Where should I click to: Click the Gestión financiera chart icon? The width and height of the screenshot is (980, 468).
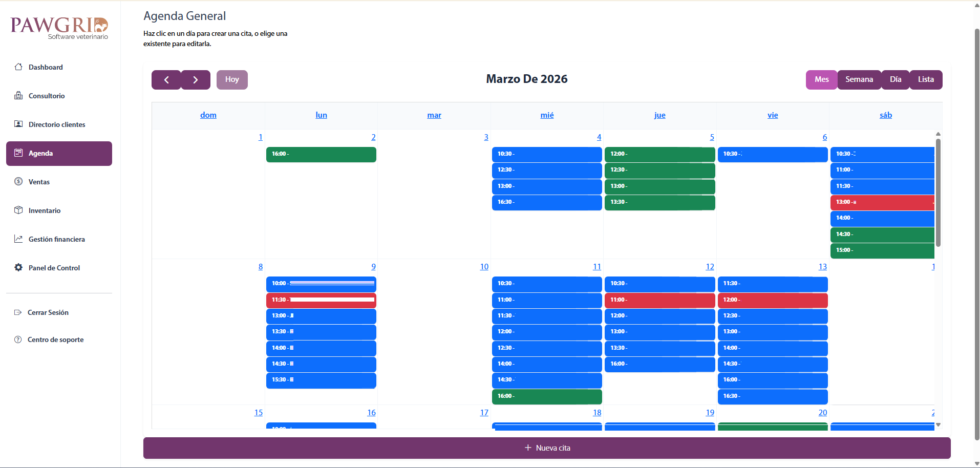click(x=18, y=239)
